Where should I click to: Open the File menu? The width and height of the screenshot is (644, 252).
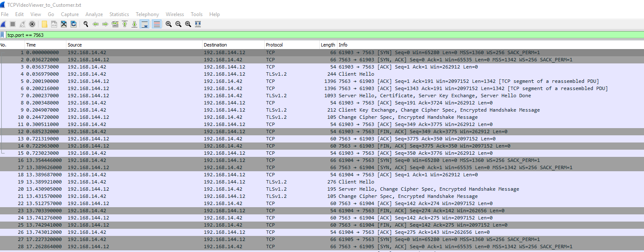pos(5,14)
